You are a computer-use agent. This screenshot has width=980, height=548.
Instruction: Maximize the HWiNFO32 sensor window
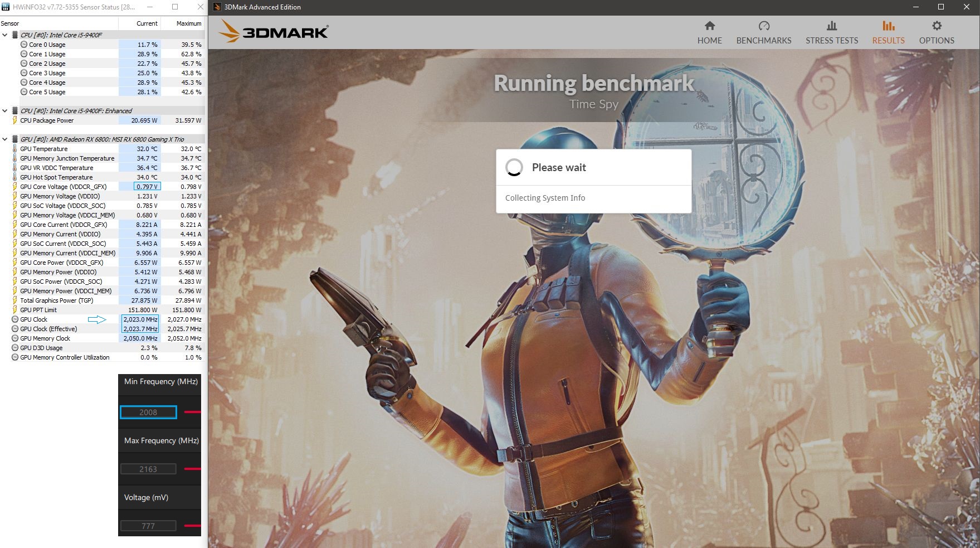[x=175, y=7]
